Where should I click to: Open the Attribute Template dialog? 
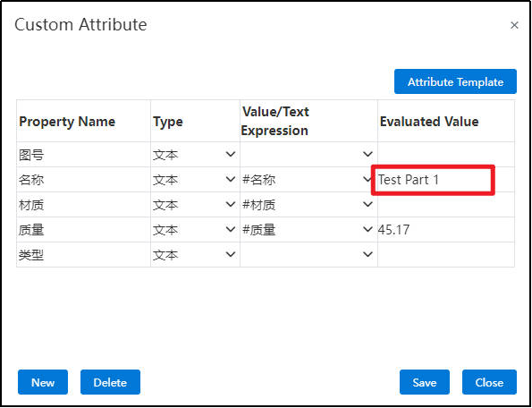pyautogui.click(x=455, y=81)
